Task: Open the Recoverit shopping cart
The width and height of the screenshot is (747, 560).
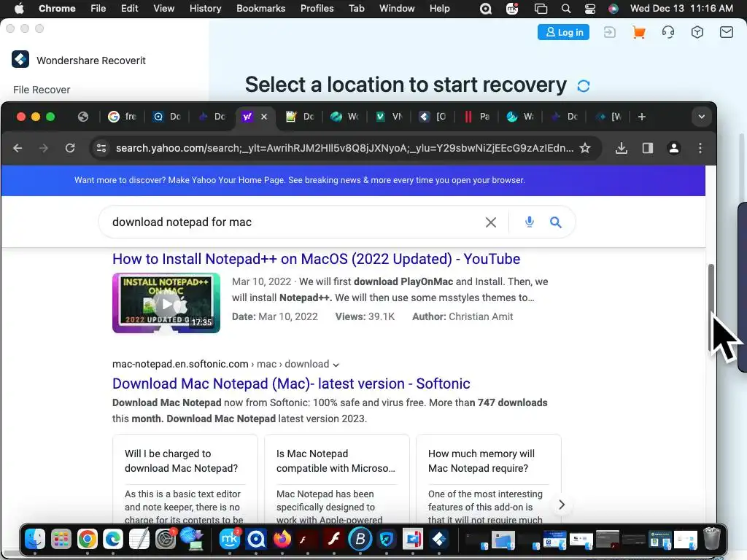Action: tap(639, 32)
